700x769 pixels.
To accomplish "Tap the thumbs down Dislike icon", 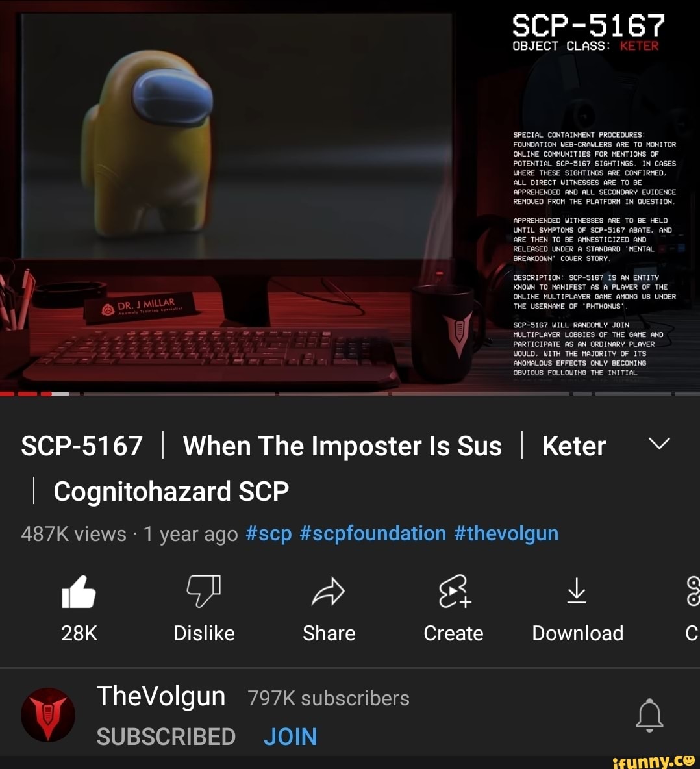I will point(204,591).
